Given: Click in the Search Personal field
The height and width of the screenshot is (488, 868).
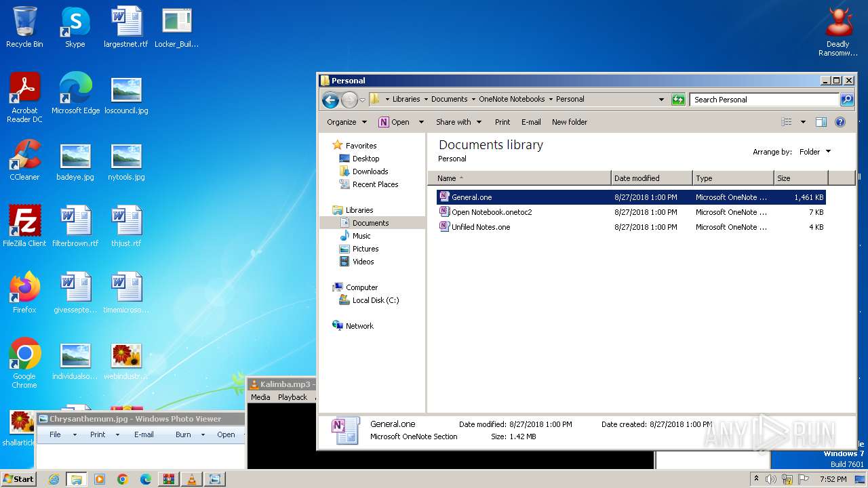Looking at the screenshot, I should (x=765, y=100).
